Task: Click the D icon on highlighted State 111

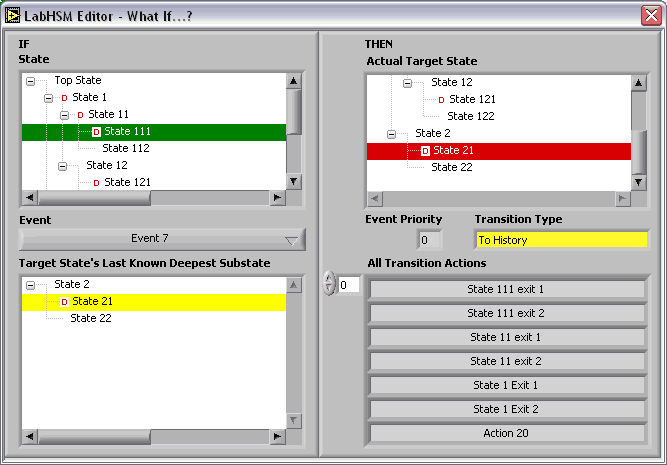Action: [x=96, y=132]
